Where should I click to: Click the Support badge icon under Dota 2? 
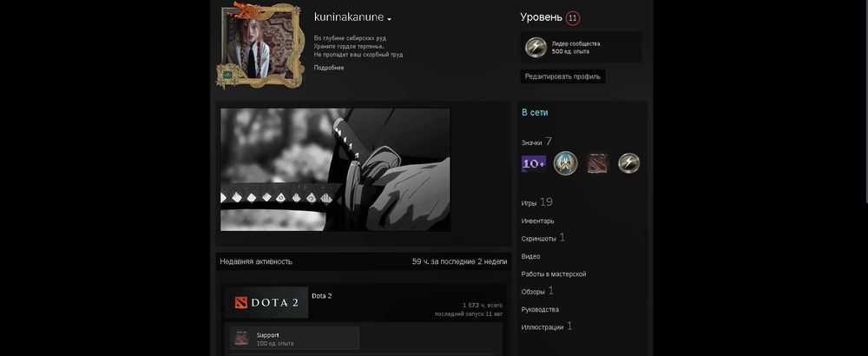[240, 339]
